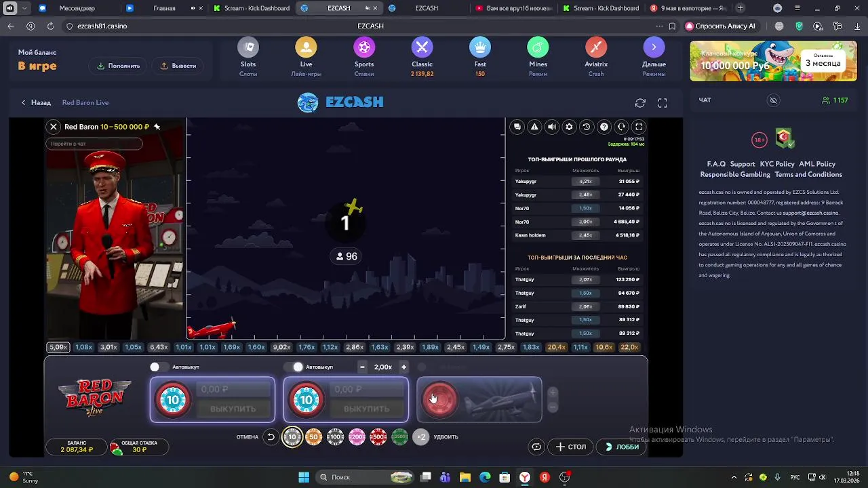Click the 20,4x history multiplier

pyautogui.click(x=557, y=347)
